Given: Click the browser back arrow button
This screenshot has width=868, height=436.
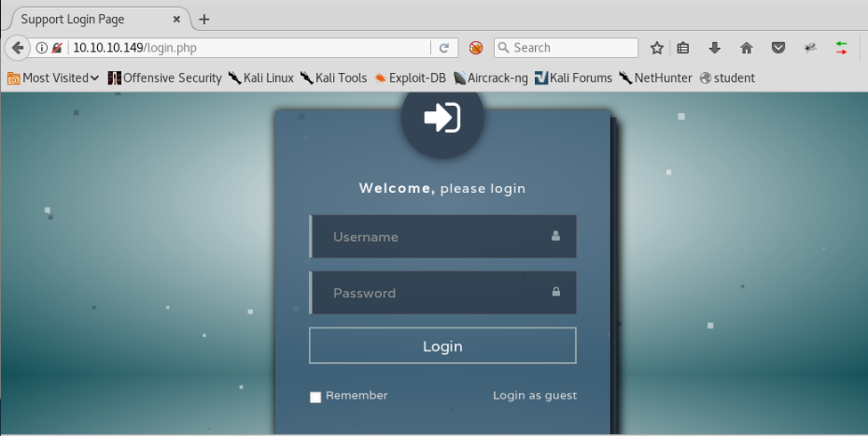Looking at the screenshot, I should pos(17,48).
